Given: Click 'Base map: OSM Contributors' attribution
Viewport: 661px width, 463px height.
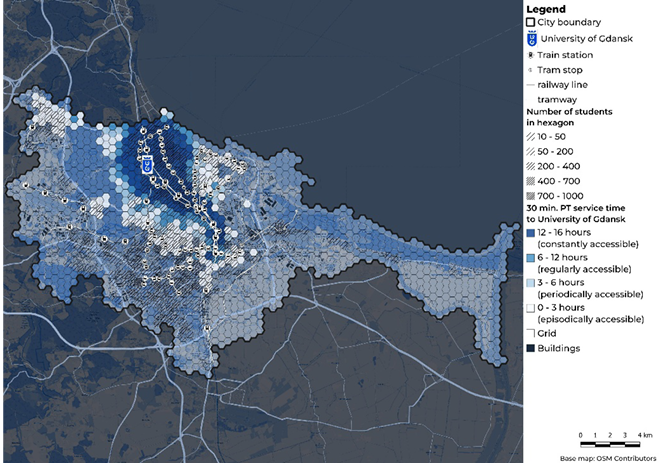Looking at the screenshot, I should [608, 458].
